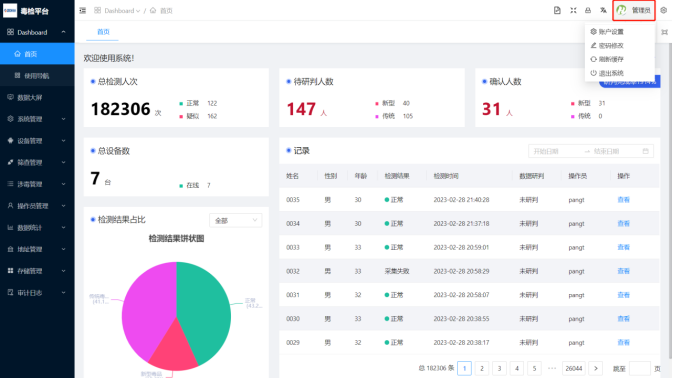Viewport: 673px width, 379px height.
Task: Maximize tab content with the tab bar icon
Action: tap(664, 32)
